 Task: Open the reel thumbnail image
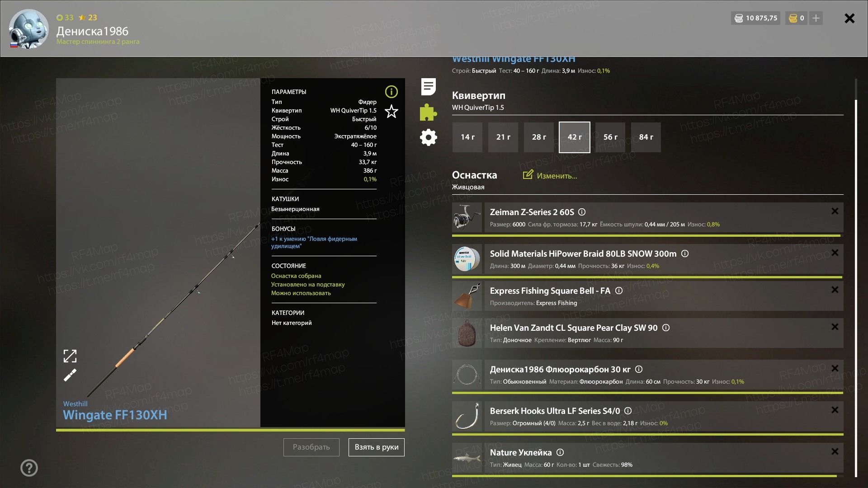[x=467, y=217]
